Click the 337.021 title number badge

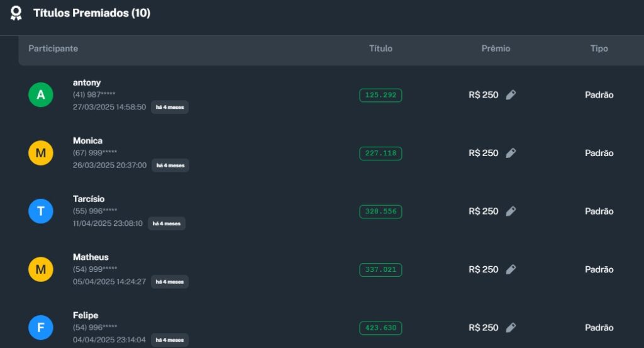click(x=380, y=269)
